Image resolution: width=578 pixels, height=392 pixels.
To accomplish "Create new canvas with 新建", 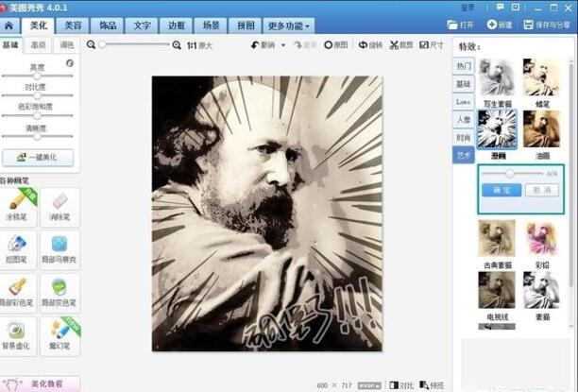I will (500, 25).
